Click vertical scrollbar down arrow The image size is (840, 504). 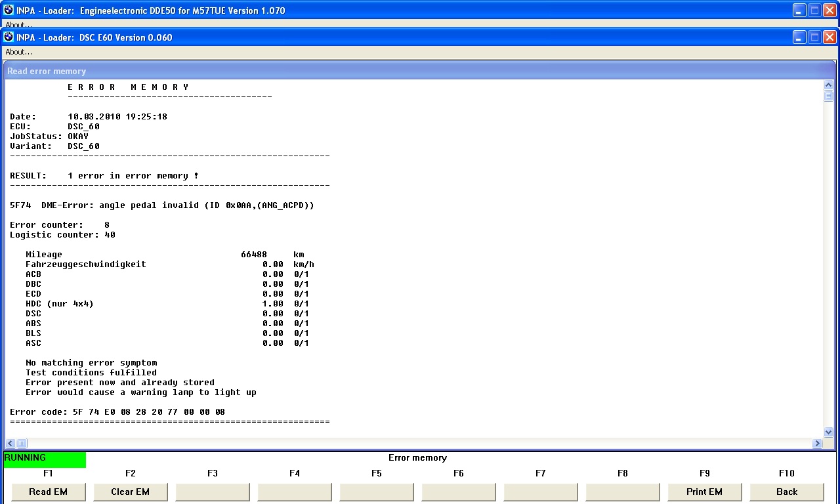click(828, 432)
